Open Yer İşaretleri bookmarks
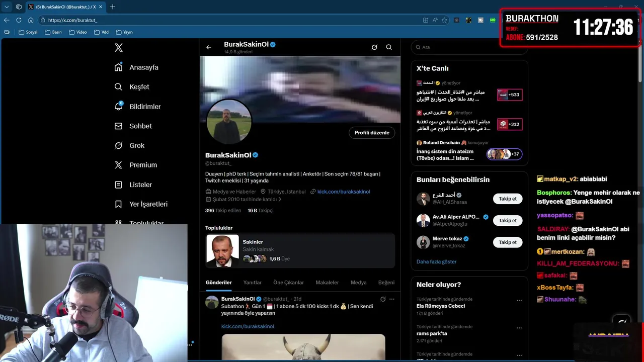Image resolution: width=644 pixels, height=362 pixels. tap(141, 204)
